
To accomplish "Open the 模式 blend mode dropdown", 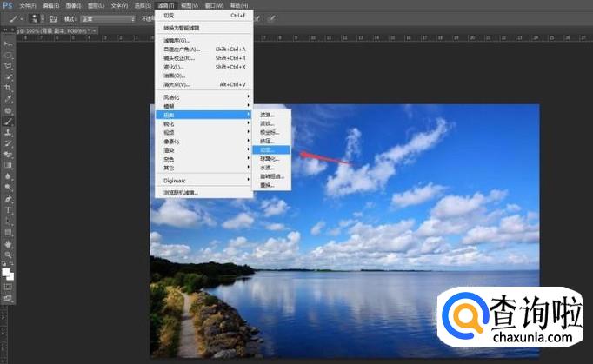I will pos(108,19).
